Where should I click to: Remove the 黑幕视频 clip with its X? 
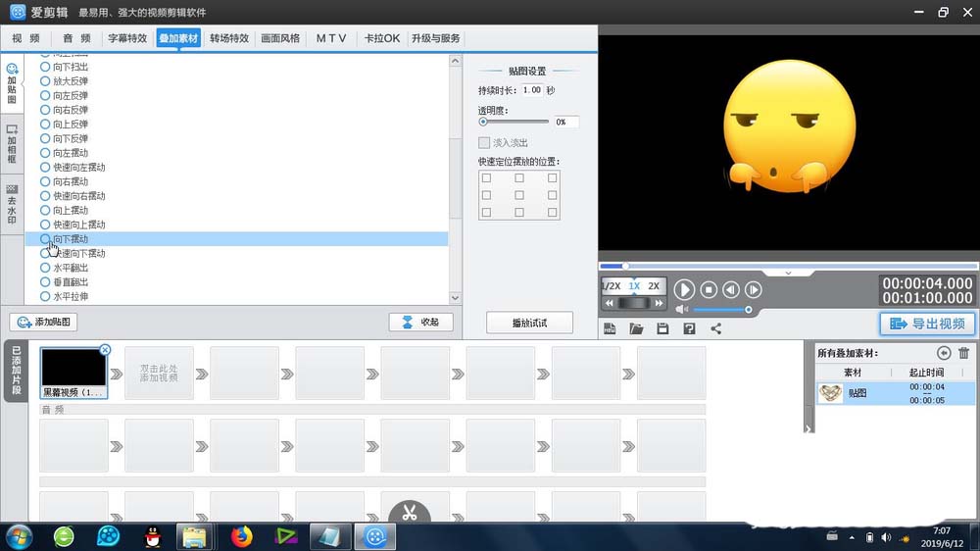pos(105,350)
